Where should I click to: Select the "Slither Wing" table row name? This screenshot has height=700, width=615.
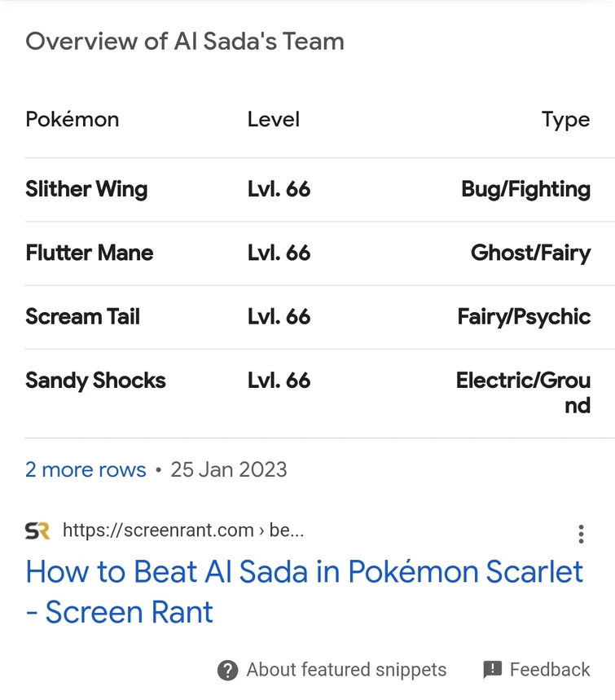point(86,189)
